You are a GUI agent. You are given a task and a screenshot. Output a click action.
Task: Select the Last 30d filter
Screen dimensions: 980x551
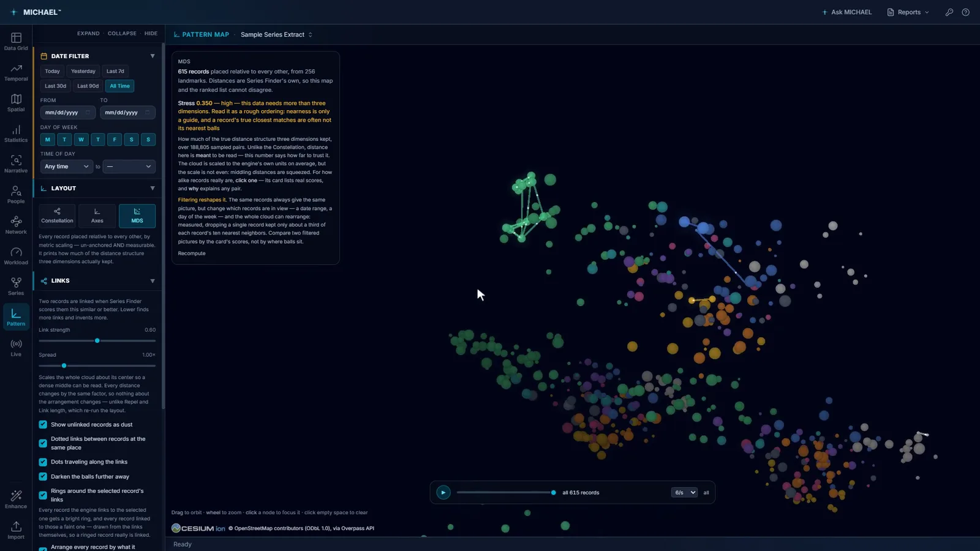tap(55, 86)
